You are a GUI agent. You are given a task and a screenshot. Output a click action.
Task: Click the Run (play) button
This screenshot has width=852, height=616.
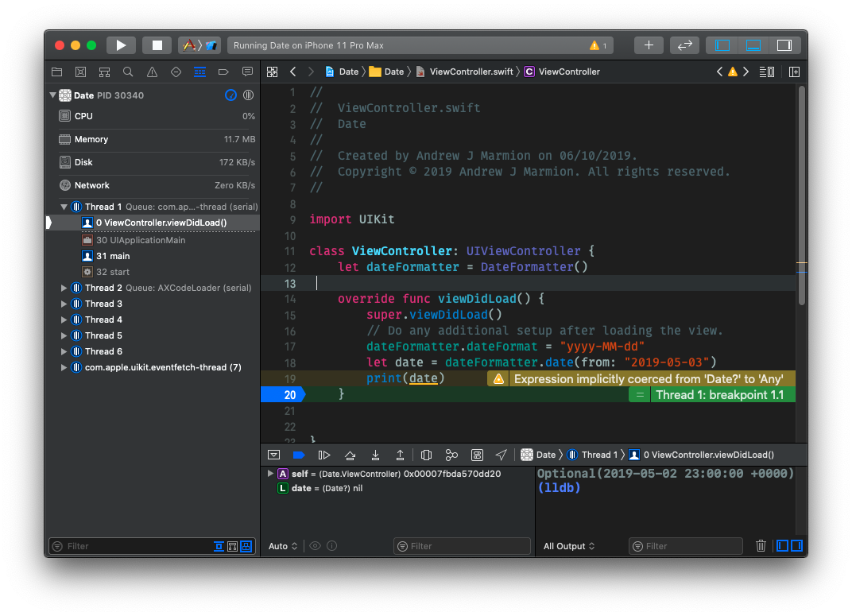tap(121, 45)
